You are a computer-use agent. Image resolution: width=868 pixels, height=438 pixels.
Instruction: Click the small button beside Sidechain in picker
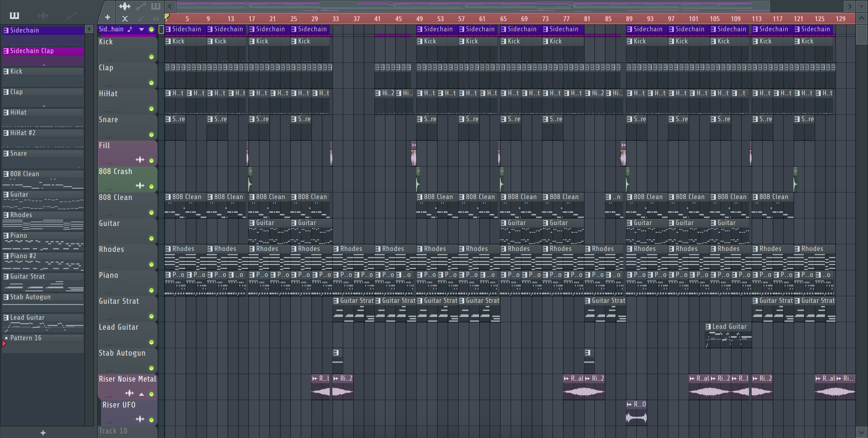[x=89, y=29]
